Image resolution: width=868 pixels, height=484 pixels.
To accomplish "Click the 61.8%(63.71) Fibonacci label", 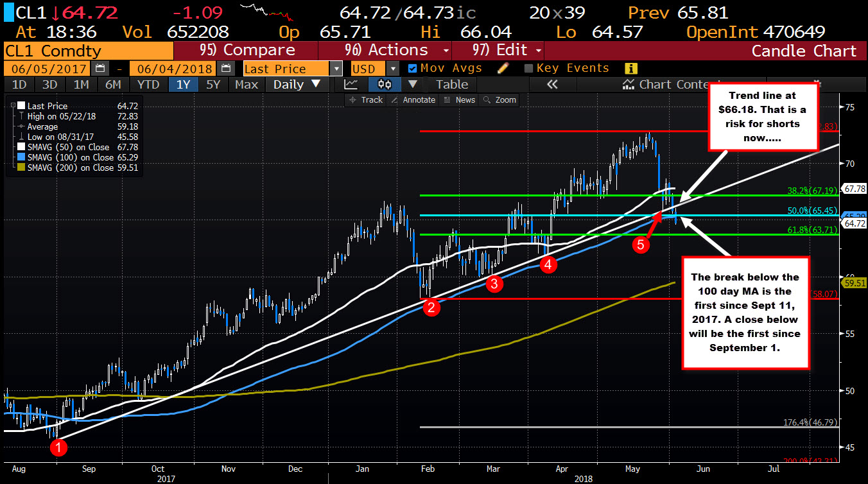I will (812, 229).
